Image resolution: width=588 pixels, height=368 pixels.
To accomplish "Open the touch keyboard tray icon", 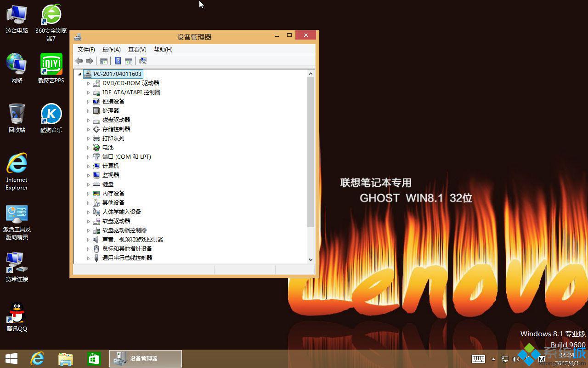I will tap(478, 359).
